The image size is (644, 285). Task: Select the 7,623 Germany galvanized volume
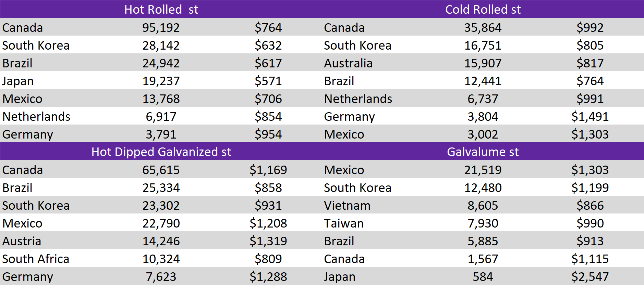tap(161, 276)
